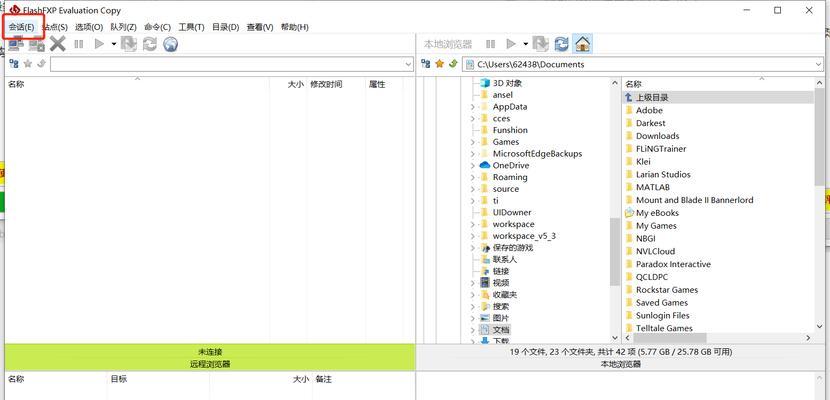Screen dimensions: 830x400
Task: Click the remote Refresh icon
Action: (150, 44)
